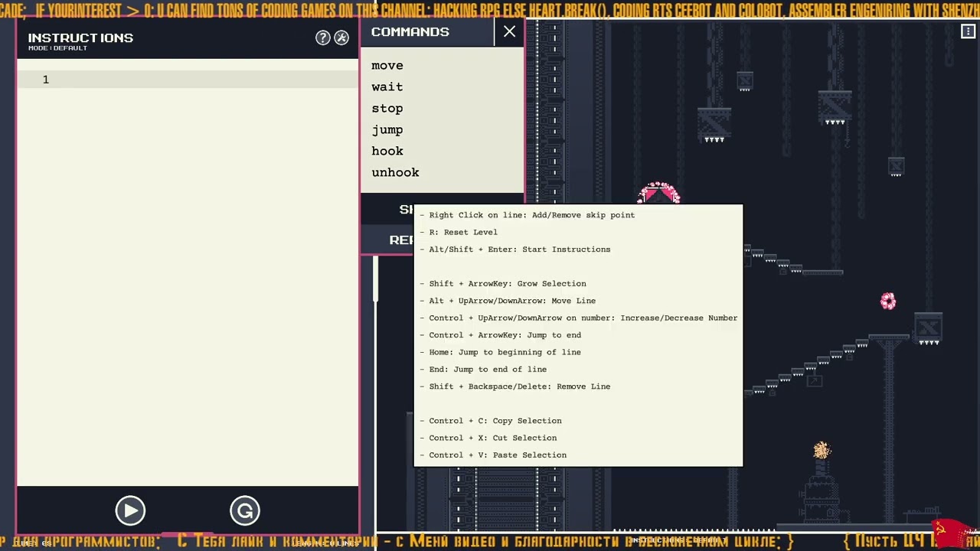Screen dimensions: 980x551
Task: Open the help question mark icon
Action: (x=322, y=37)
